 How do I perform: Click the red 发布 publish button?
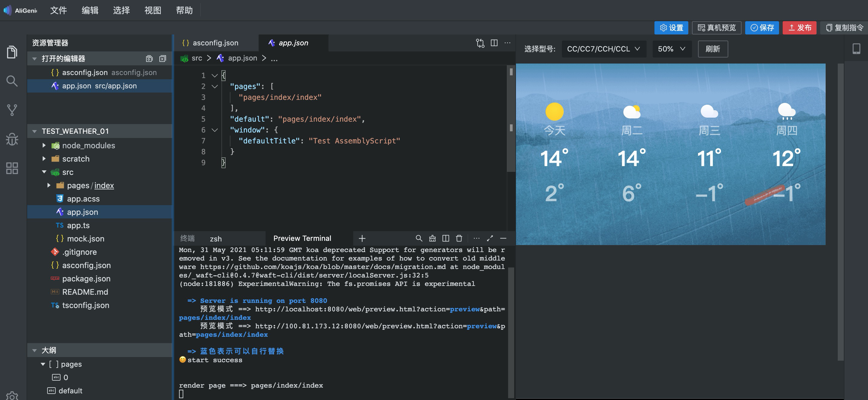tap(799, 28)
